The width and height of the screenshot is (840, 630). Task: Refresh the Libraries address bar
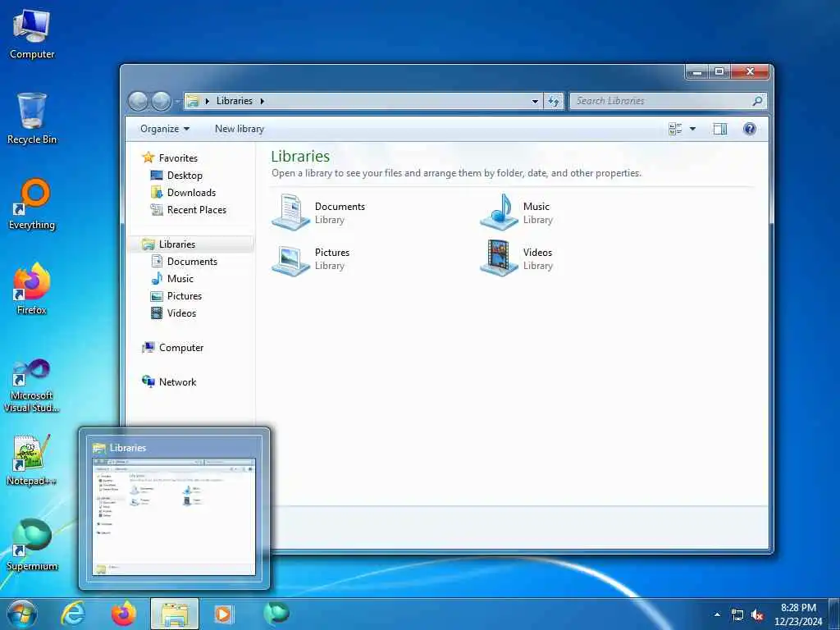(554, 101)
